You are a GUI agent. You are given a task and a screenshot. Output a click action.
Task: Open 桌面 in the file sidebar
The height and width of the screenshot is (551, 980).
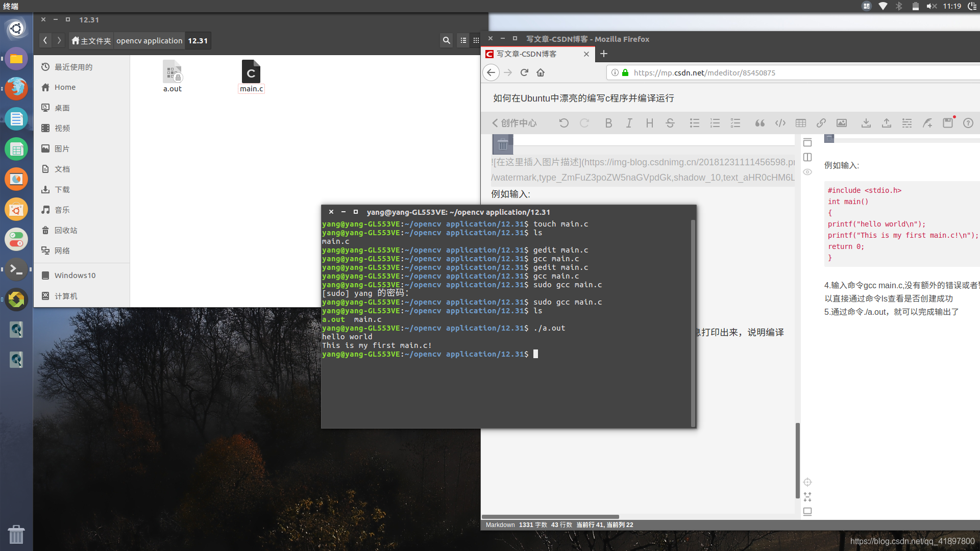(x=82, y=108)
